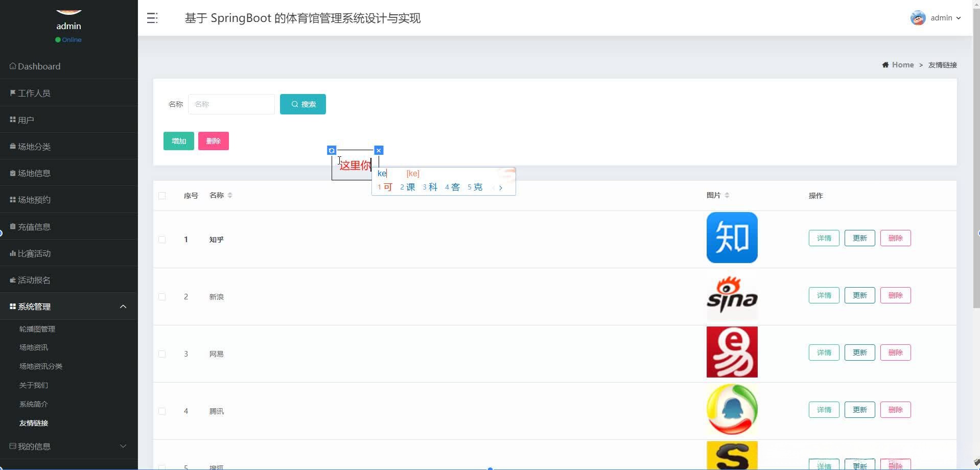Click 删除 for the 新浪 row
Screen dimensions: 980x470
pos(896,295)
